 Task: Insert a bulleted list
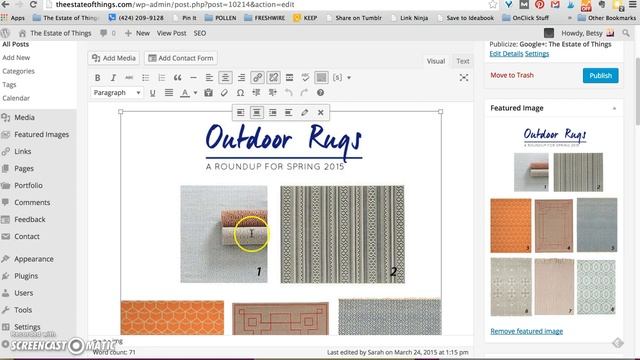coord(145,78)
